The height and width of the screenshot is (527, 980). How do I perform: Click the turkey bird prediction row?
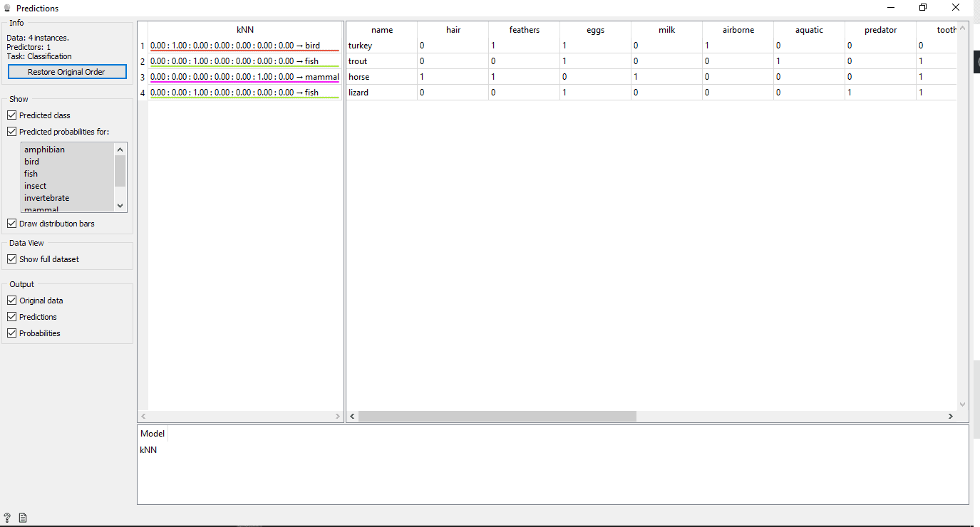coord(244,46)
